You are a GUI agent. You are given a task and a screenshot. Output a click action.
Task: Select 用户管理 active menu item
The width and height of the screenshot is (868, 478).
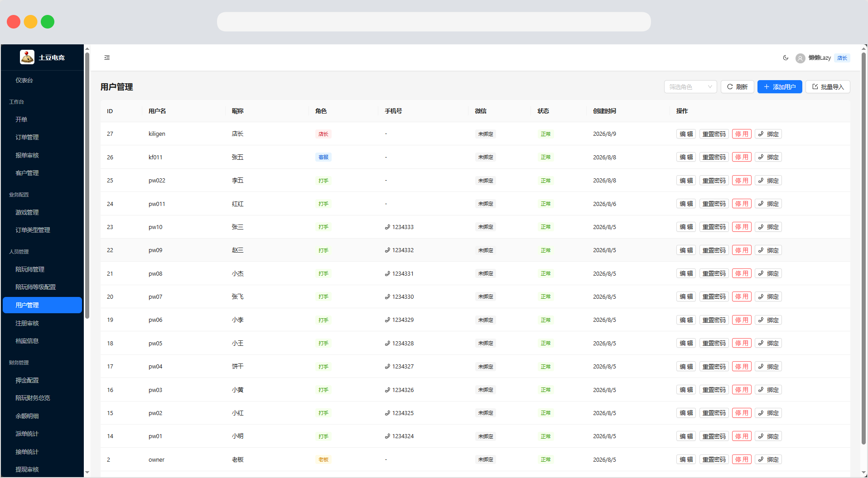coord(42,305)
